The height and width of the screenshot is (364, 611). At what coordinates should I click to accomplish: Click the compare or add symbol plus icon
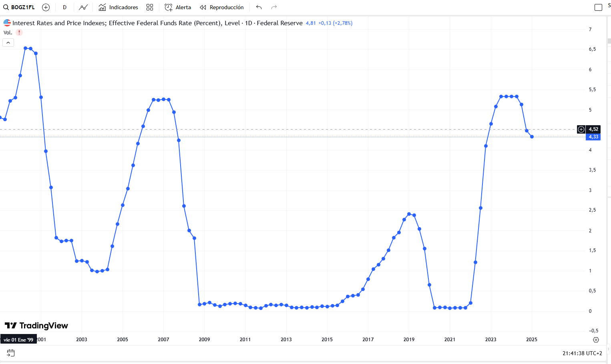pos(46,7)
